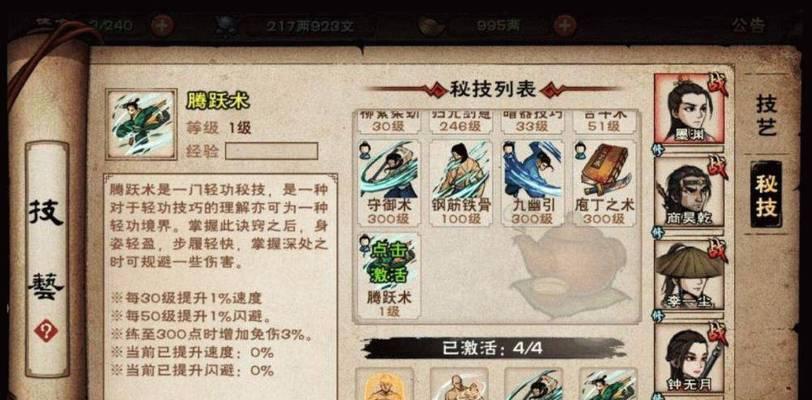Select the 守御术 skill icon
The image size is (812, 400).
pyautogui.click(x=389, y=182)
